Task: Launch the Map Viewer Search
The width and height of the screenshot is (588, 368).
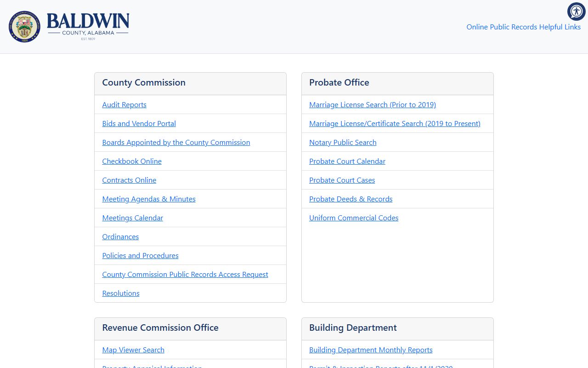Action: click(x=133, y=350)
